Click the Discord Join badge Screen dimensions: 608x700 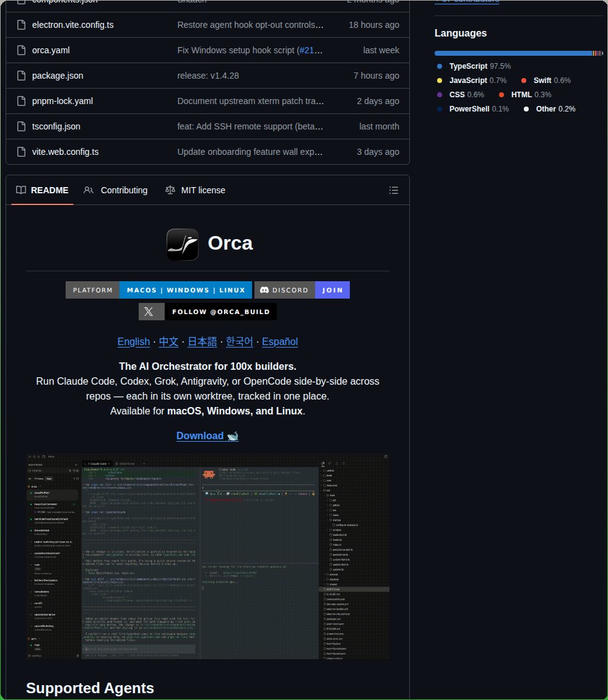click(x=302, y=290)
